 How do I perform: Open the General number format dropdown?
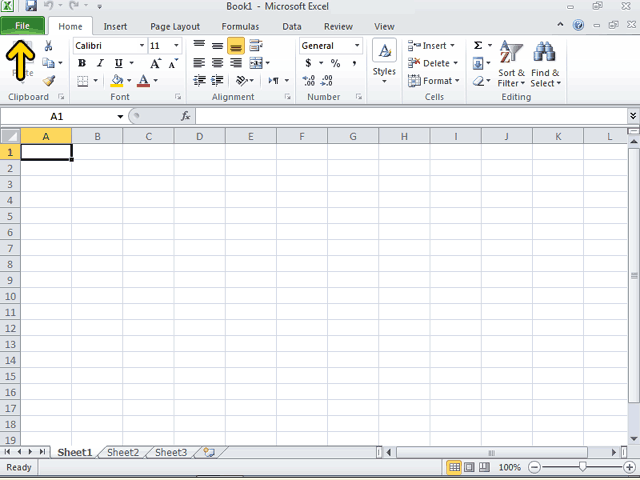357,45
